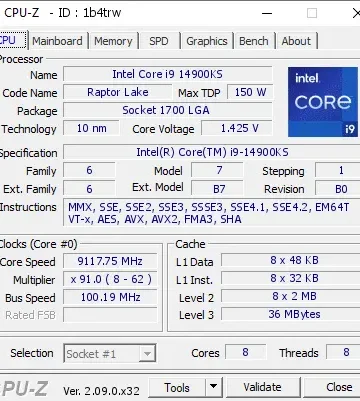Show the About tab
Image resolution: width=360 pixels, height=401 pixels.
(296, 41)
